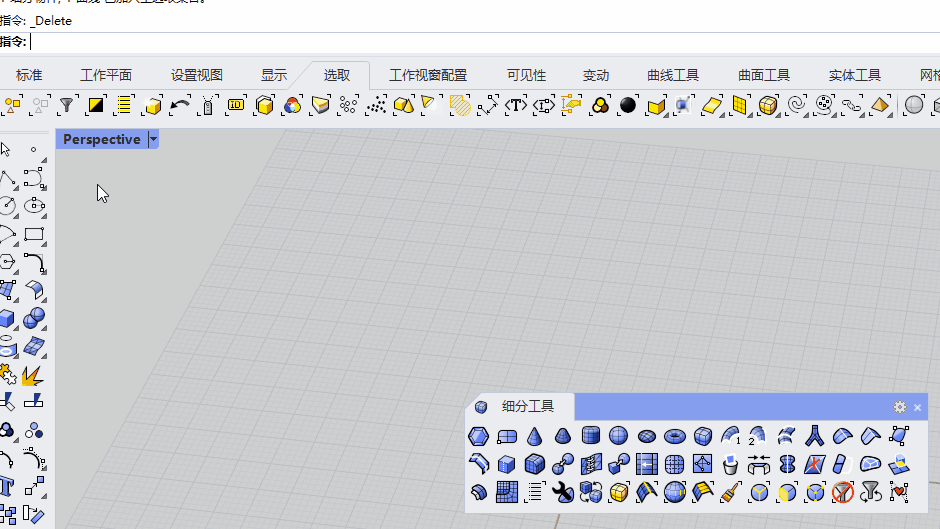Open the 变动 tab
Viewport: 940px width, 529px height.
tap(596, 75)
